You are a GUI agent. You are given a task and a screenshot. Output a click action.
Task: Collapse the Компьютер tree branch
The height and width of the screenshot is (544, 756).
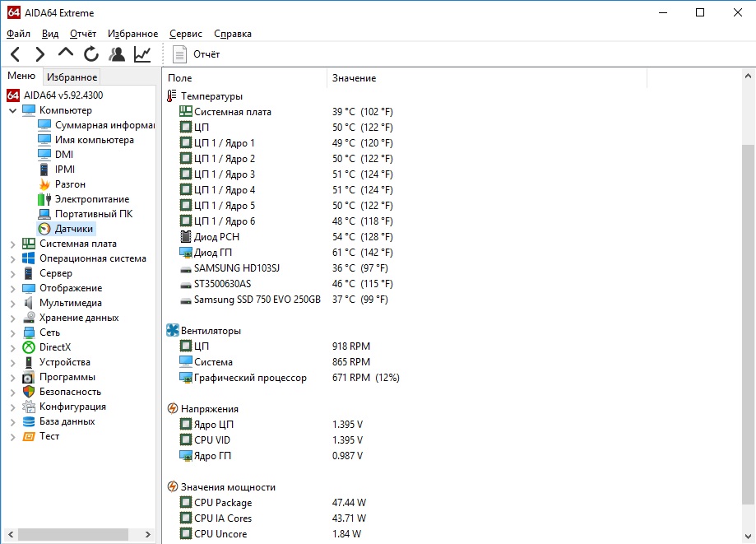pos(12,110)
